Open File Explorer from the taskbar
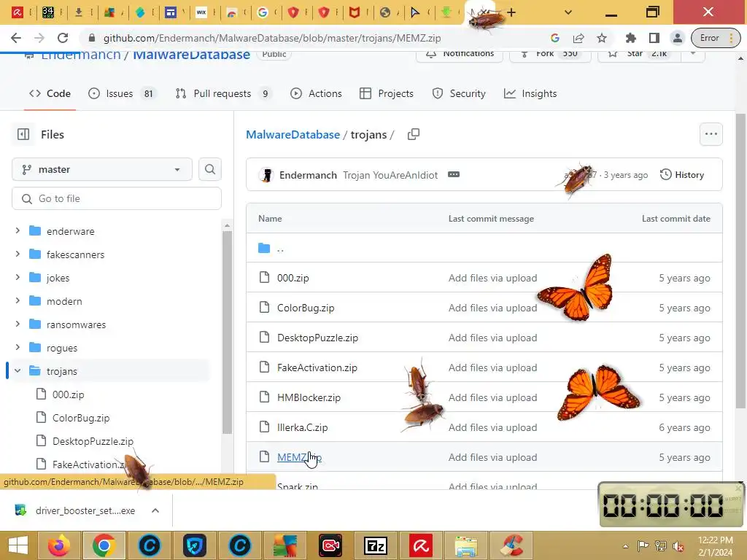 [x=466, y=545]
